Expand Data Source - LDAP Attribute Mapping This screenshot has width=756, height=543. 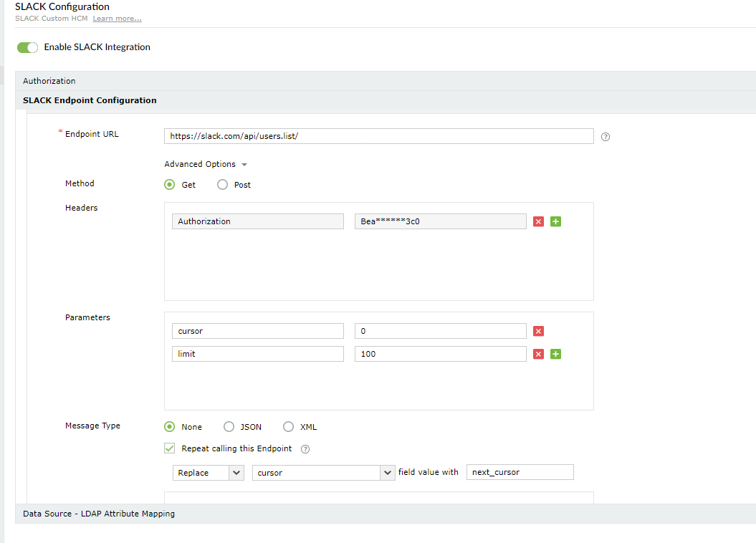[99, 514]
